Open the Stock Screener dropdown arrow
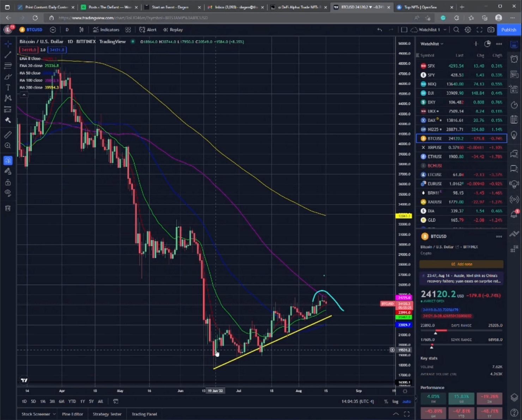Screen dimensions: 522x420 (54, 414)
